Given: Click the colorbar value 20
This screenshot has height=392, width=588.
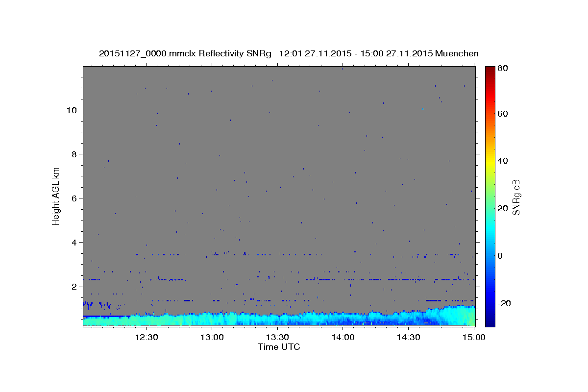Looking at the screenshot, I should [x=503, y=208].
